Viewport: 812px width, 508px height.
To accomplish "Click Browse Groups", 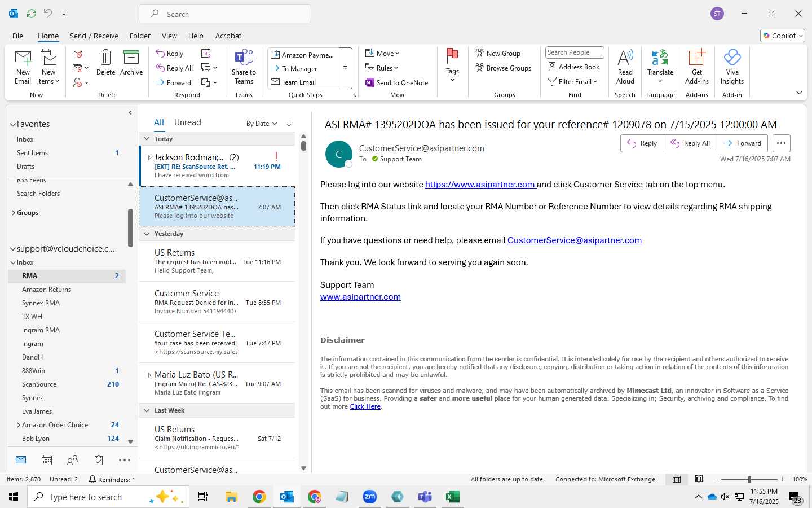I will (504, 68).
